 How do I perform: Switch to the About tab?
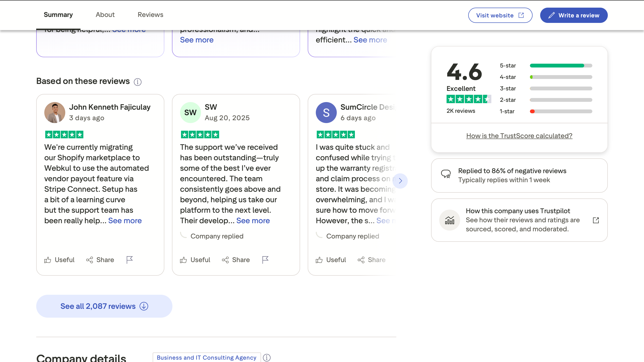(x=105, y=15)
